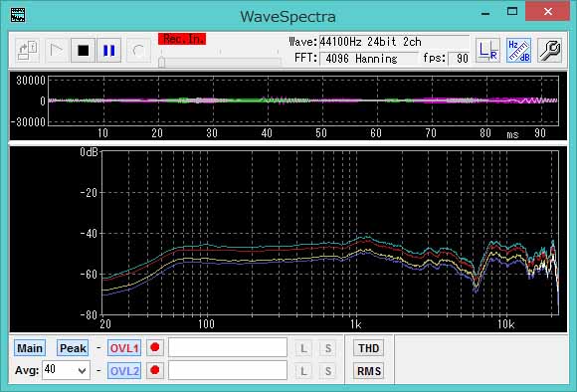
Task: Click the red record dot beside OVL1
Action: click(x=155, y=347)
